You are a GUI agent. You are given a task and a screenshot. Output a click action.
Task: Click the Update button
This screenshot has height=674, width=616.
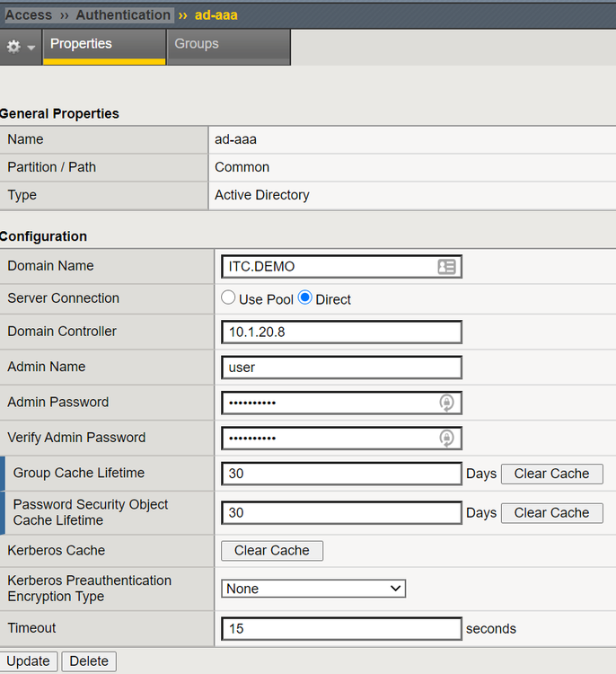[28, 661]
